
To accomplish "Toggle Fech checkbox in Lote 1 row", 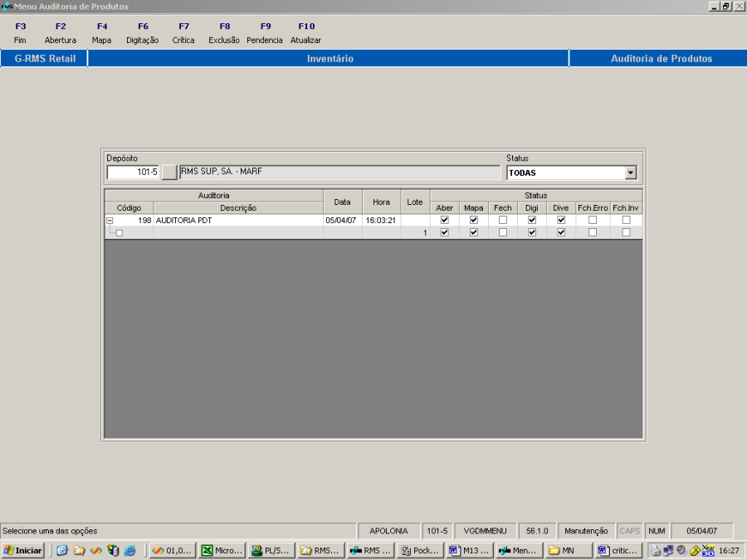I will 503,232.
